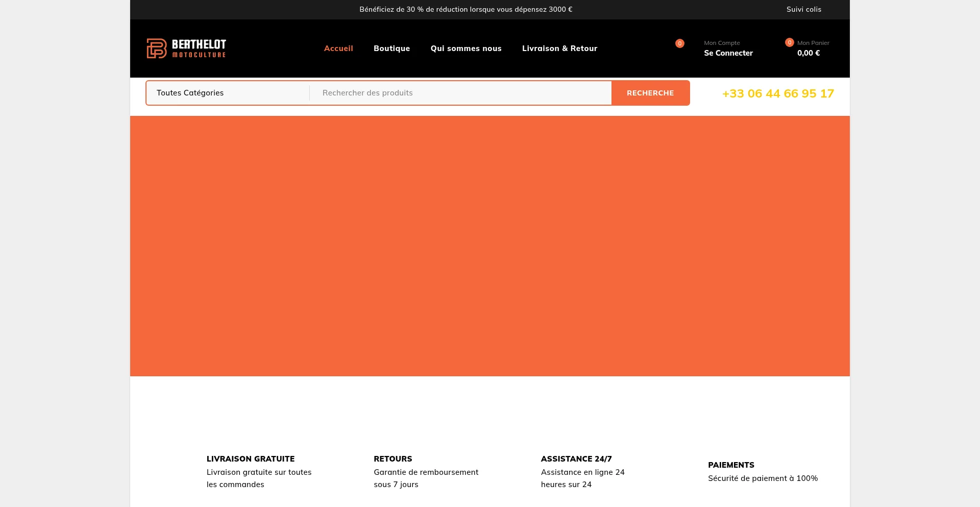The width and height of the screenshot is (980, 507).
Task: Focus the Rechercher des produits search field
Action: (459, 93)
